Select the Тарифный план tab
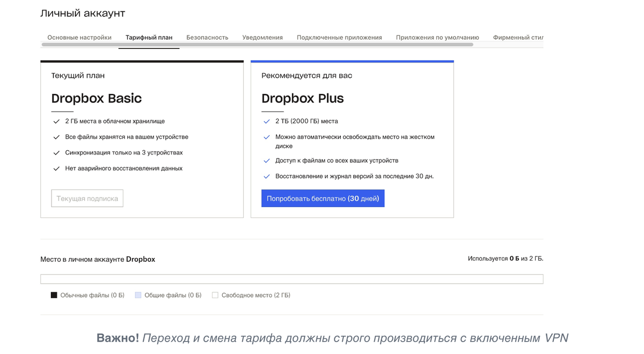 pos(149,38)
